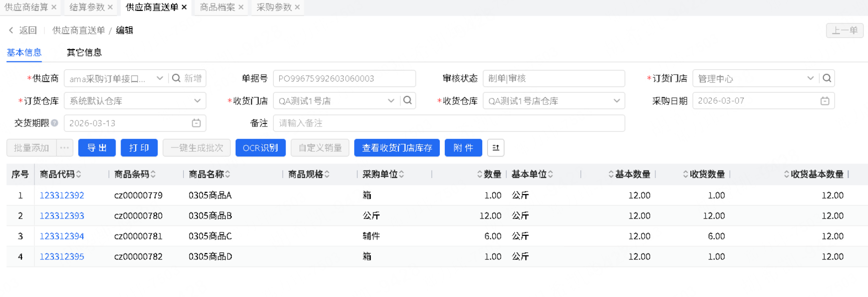This screenshot has width=868, height=297.
Task: Open product code 123312392
Action: point(62,195)
